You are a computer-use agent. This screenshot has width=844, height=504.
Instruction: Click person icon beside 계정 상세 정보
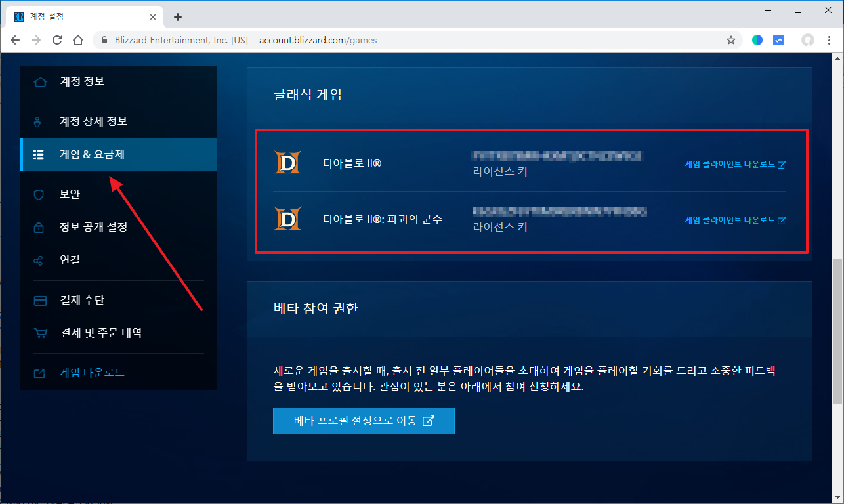38,121
